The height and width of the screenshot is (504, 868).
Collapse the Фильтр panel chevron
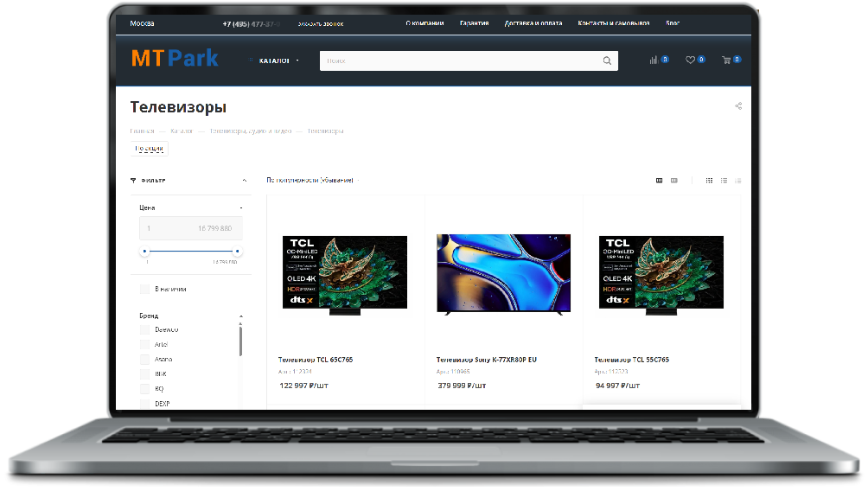tap(244, 181)
